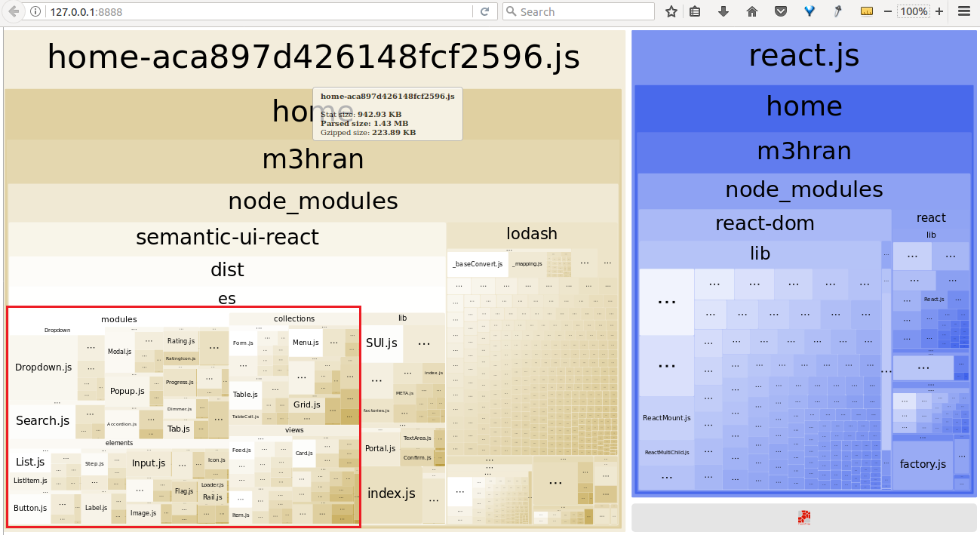Select the dist folder block
The image size is (980, 535).
pyautogui.click(x=227, y=269)
